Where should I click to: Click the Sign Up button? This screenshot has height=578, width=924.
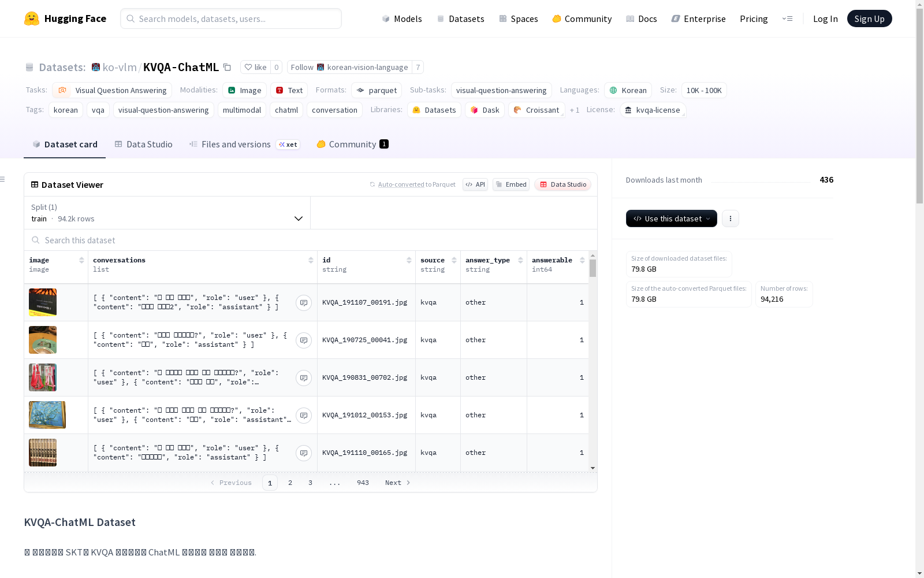[x=870, y=18]
